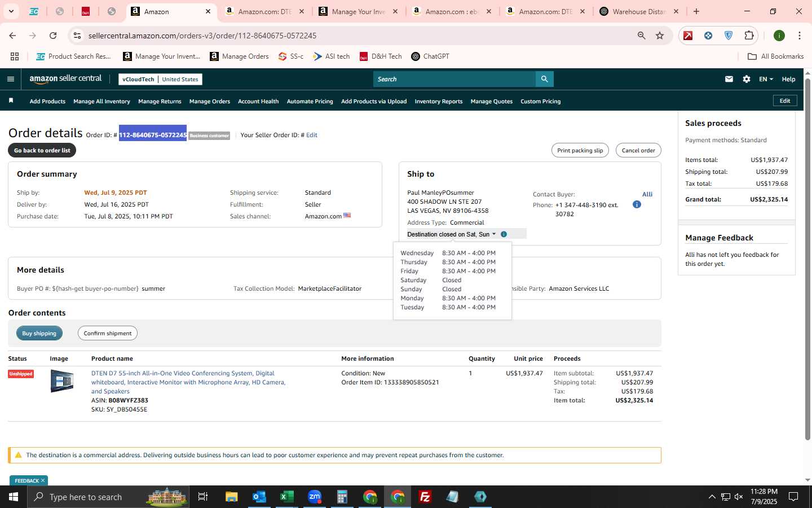The image size is (812, 508).
Task: Click Edit button in navigation bar
Action: point(785,100)
